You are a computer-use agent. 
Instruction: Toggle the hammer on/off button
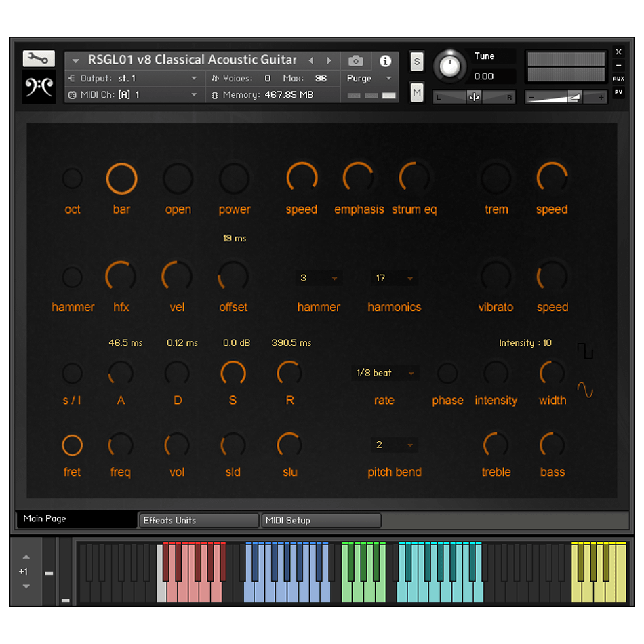tap(73, 277)
